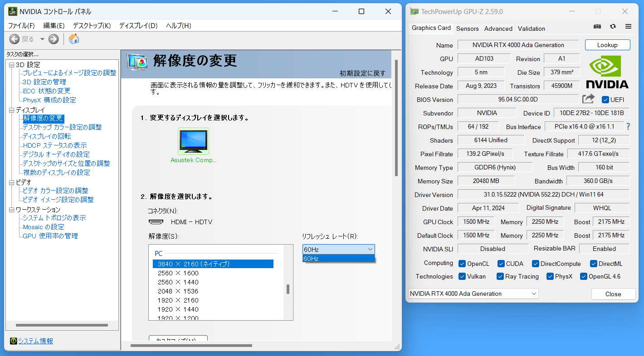
Task: Collapse the ビデオ tree node
Action: click(x=12, y=183)
